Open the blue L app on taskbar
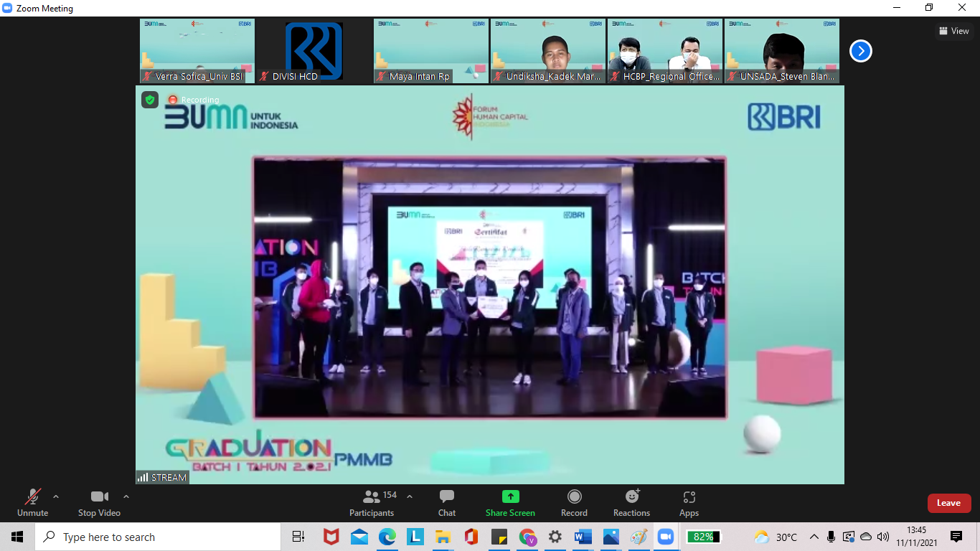 [415, 537]
